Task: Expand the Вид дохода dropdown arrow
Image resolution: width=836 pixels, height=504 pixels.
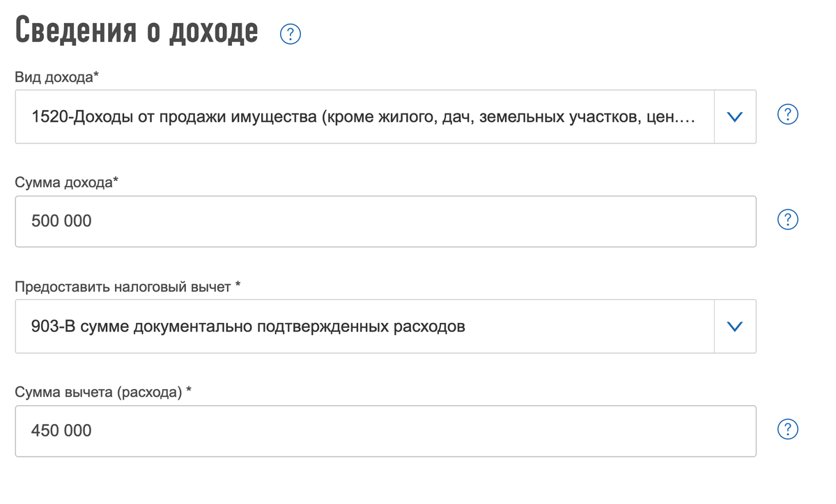Action: tap(735, 117)
